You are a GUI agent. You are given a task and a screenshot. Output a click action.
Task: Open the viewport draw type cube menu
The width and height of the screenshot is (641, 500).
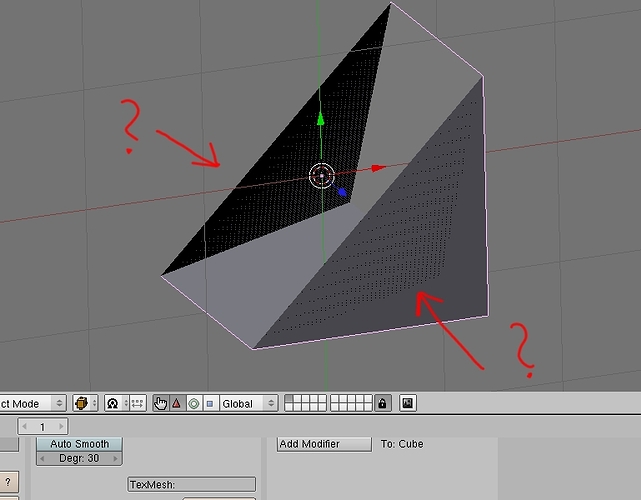(x=85, y=404)
